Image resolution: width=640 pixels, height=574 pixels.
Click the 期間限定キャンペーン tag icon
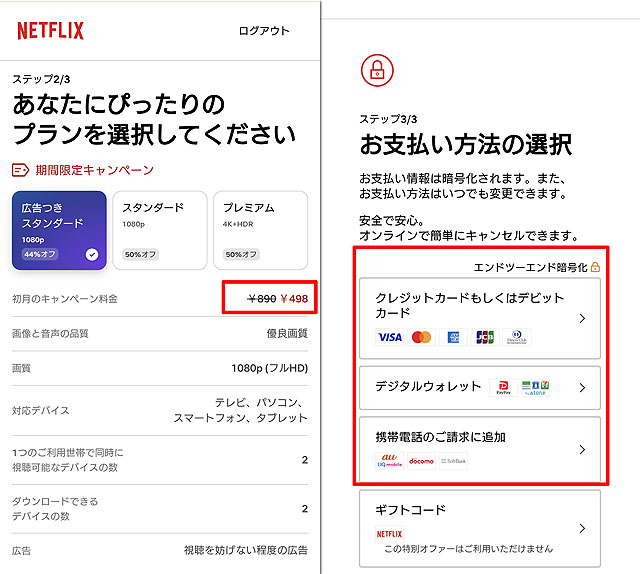point(21,170)
